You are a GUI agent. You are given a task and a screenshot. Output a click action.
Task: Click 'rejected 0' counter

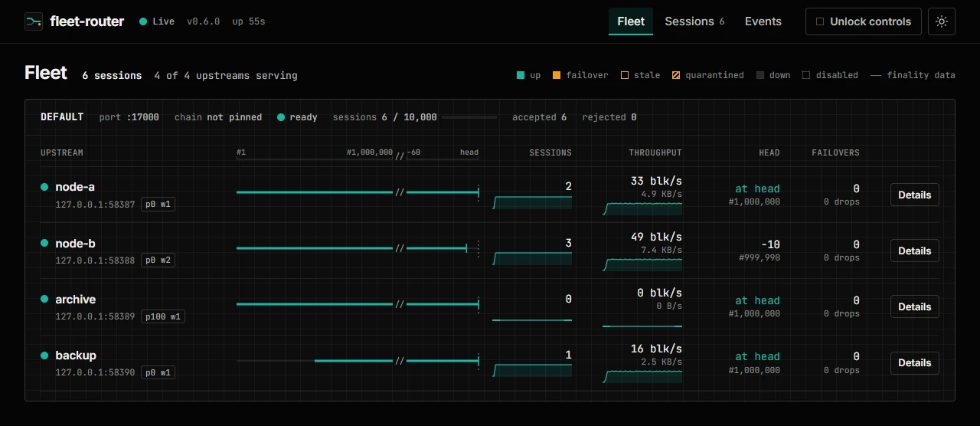point(609,117)
